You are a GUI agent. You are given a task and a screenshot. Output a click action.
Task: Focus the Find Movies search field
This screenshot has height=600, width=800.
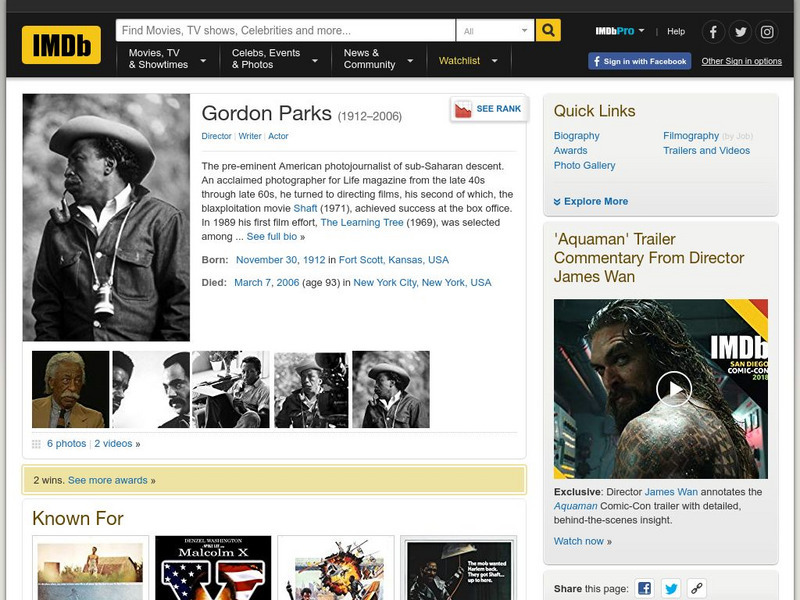tap(286, 31)
